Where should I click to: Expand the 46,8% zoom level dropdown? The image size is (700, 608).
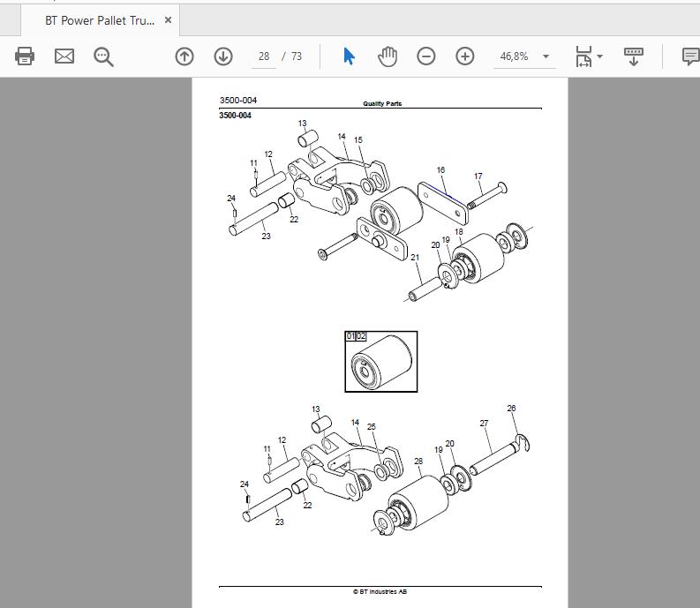(546, 56)
